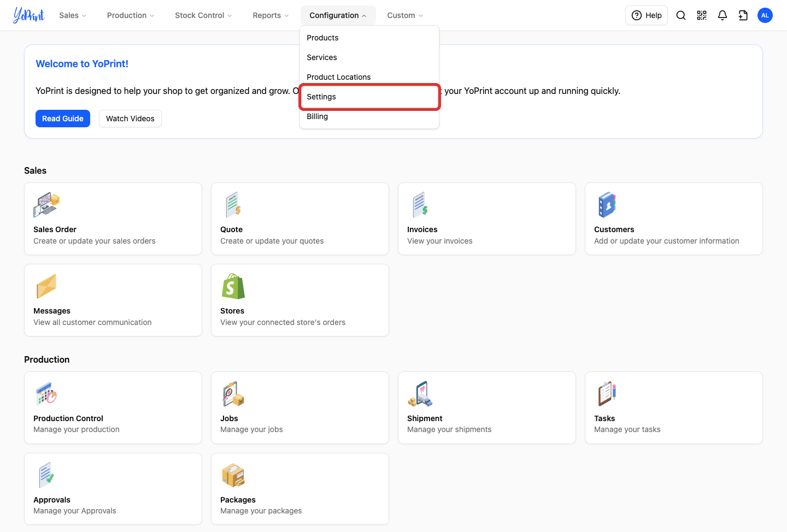Open Settings from Configuration menu
Screen dimensions: 787x532
pos(369,97)
